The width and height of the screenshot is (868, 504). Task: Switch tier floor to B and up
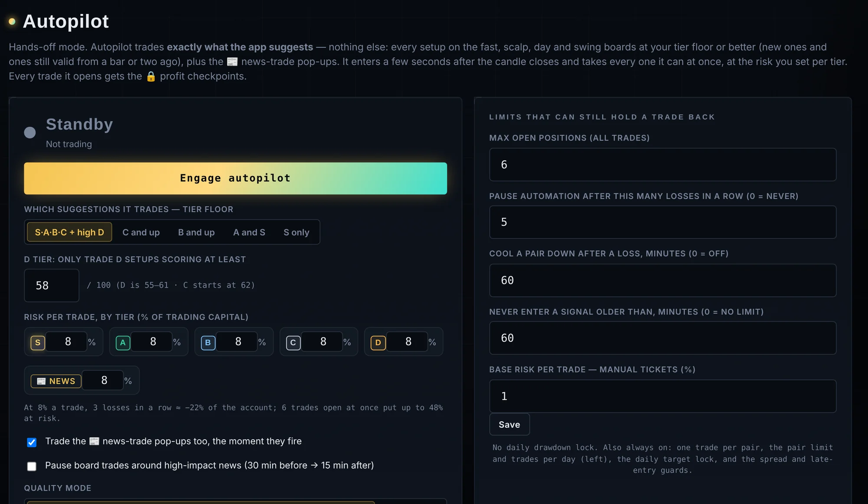click(x=196, y=232)
